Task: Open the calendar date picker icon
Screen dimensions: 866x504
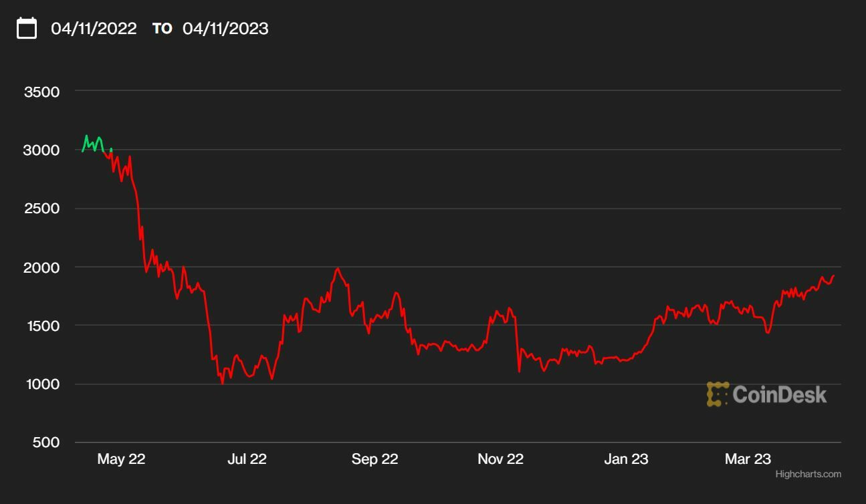Action: 27,28
